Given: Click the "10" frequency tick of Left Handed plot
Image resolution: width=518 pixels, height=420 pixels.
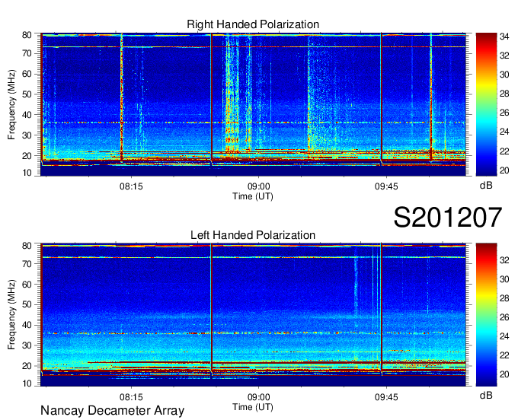Looking at the screenshot, I should (27, 383).
